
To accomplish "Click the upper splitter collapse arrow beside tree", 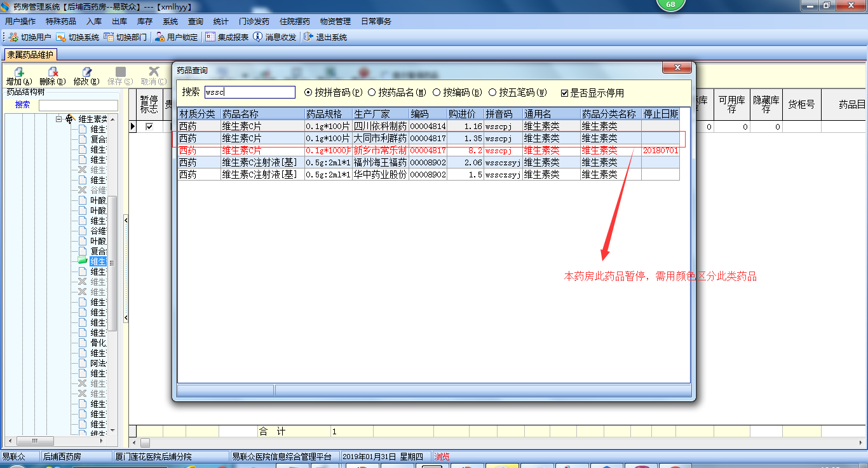I will coord(125,220).
